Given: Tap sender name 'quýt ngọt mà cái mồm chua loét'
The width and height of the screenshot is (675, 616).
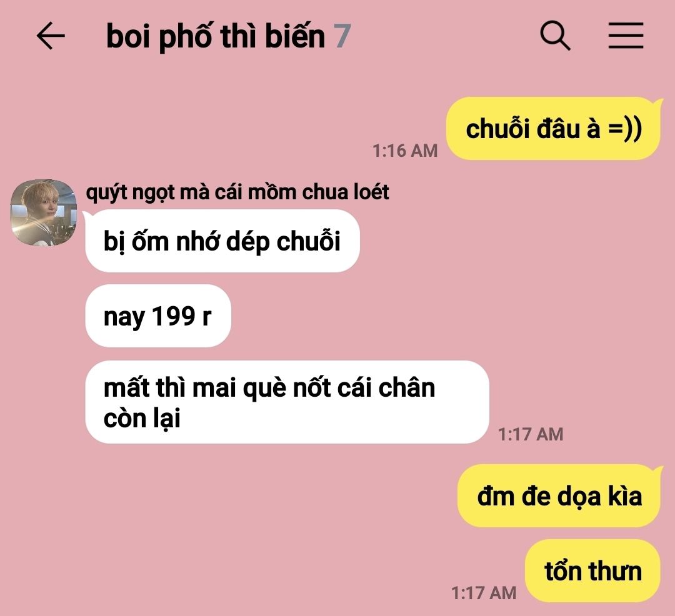Looking at the screenshot, I should click(x=237, y=192).
